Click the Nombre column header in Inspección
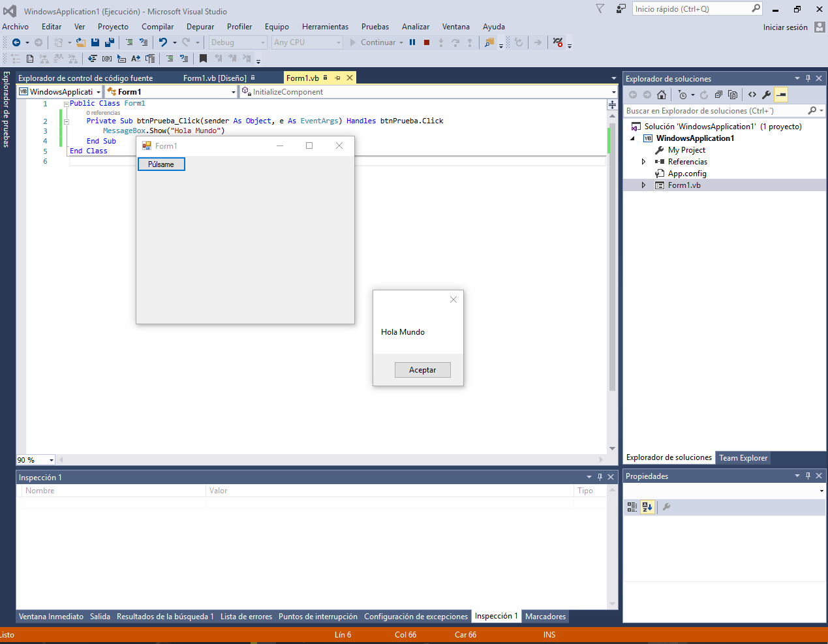The width and height of the screenshot is (828, 644). tap(114, 491)
